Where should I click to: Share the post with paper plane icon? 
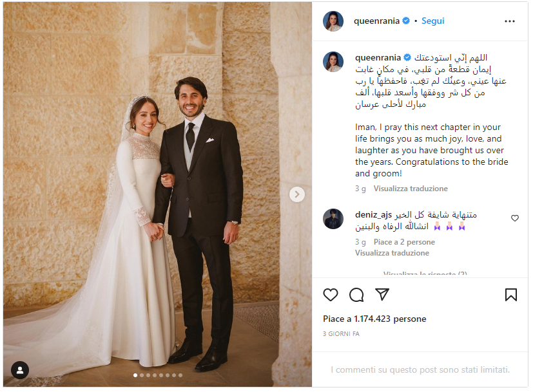coord(382,294)
